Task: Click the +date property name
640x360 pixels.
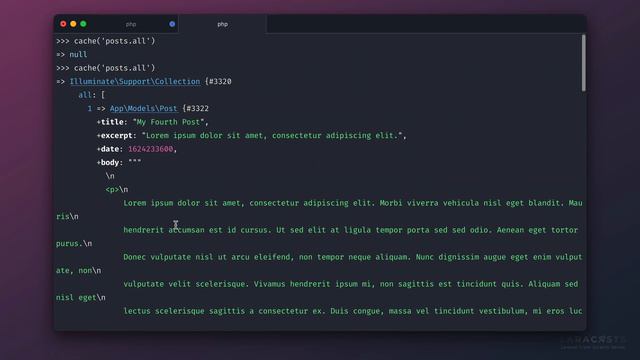Action: [108, 149]
